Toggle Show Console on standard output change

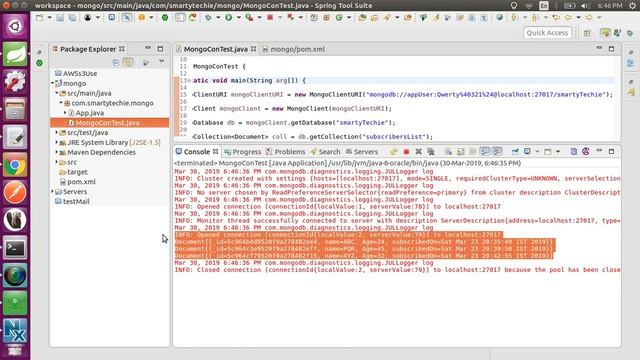(x=485, y=151)
